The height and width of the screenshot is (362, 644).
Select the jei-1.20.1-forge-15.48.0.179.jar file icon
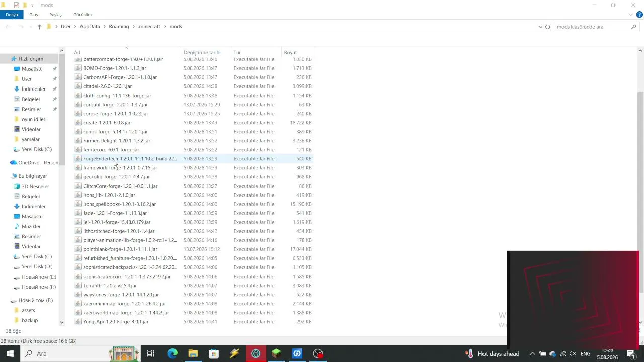click(78, 222)
